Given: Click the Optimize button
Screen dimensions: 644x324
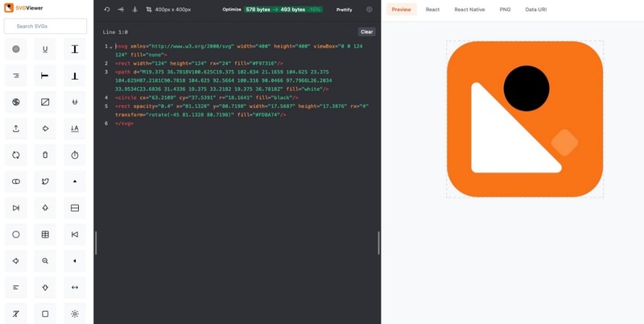Looking at the screenshot, I should 232,10.
